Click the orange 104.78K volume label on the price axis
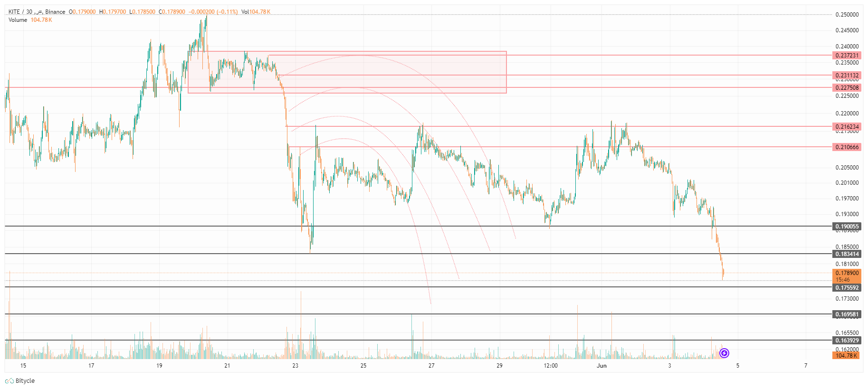Viewport: 868px width, 389px height. click(847, 356)
